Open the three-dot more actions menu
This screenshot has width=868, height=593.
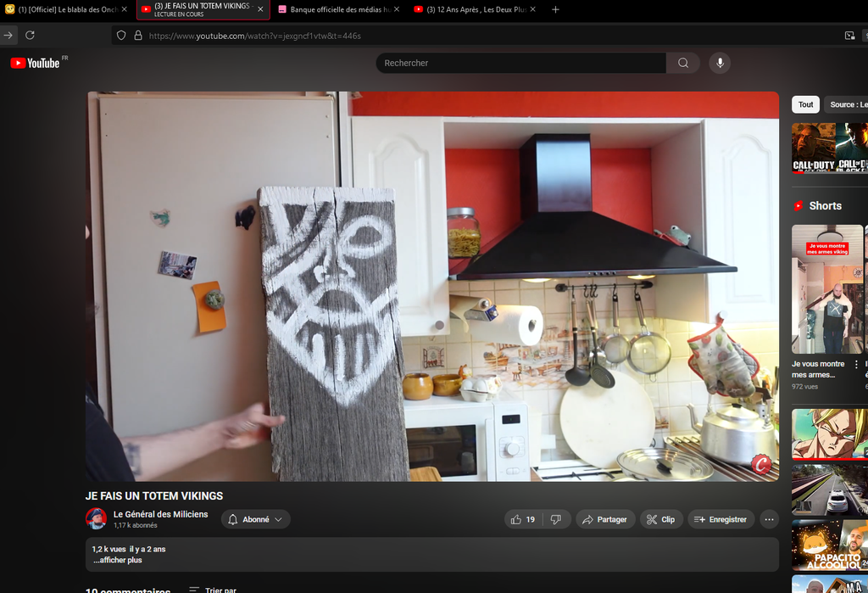pos(769,519)
